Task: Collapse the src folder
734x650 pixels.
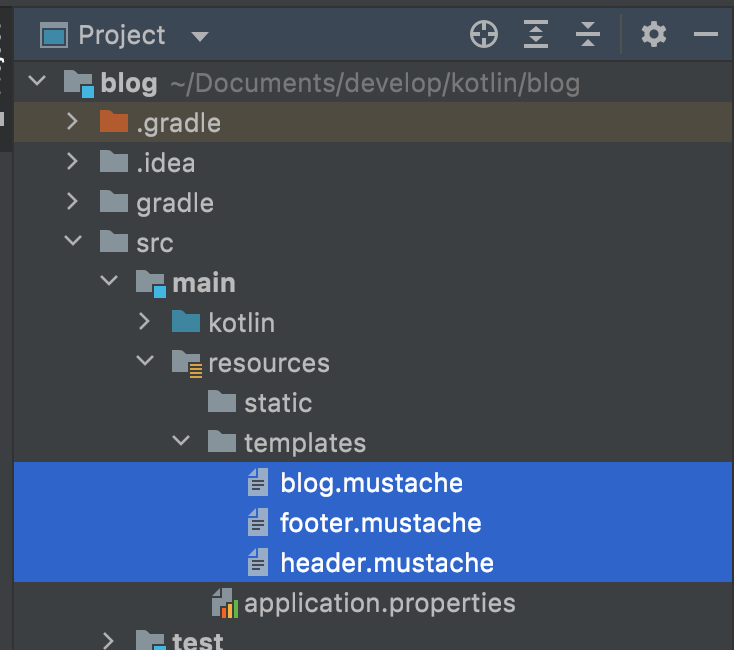Action: click(73, 241)
